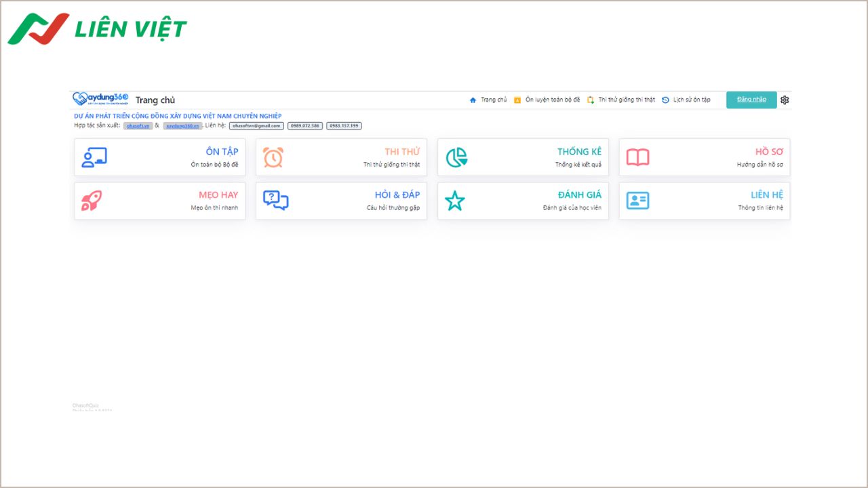Image resolution: width=868 pixels, height=488 pixels.
Task: Open the Trang chủ menu item
Action: 494,100
